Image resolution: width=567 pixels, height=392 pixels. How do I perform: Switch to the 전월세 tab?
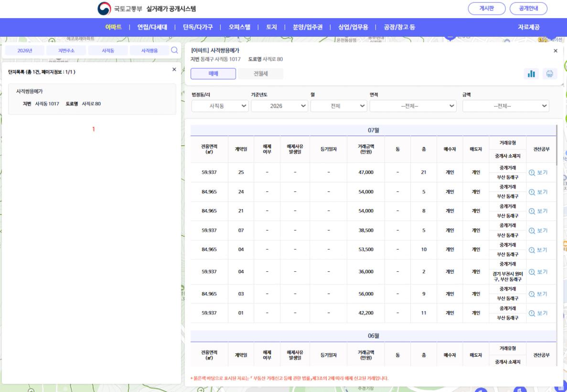point(260,74)
